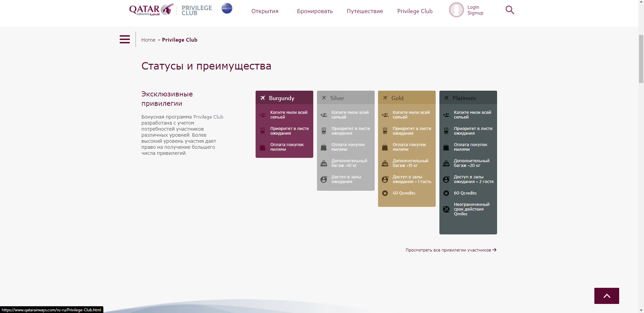This screenshot has width=644, height=313.
Task: Open the search magnifier icon
Action: 510,10
